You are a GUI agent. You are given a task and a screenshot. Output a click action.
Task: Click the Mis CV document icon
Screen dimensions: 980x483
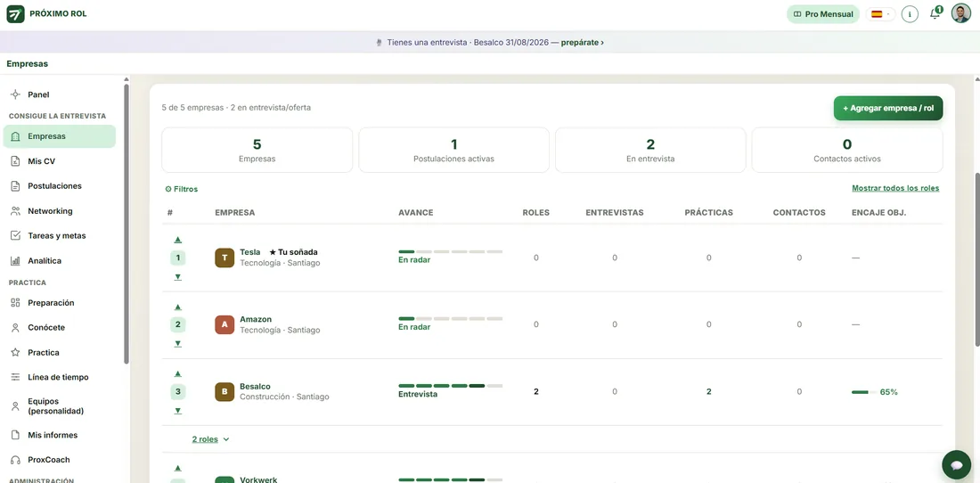[x=16, y=161]
